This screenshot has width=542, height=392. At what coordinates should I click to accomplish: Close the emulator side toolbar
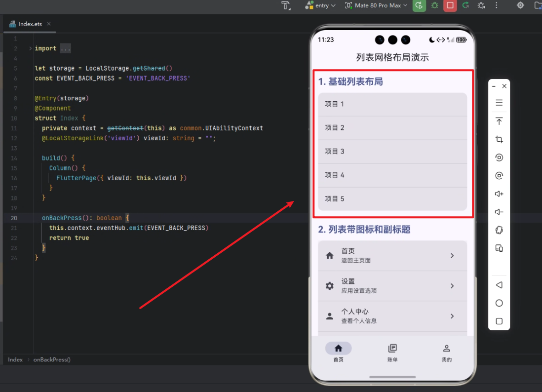[504, 86]
